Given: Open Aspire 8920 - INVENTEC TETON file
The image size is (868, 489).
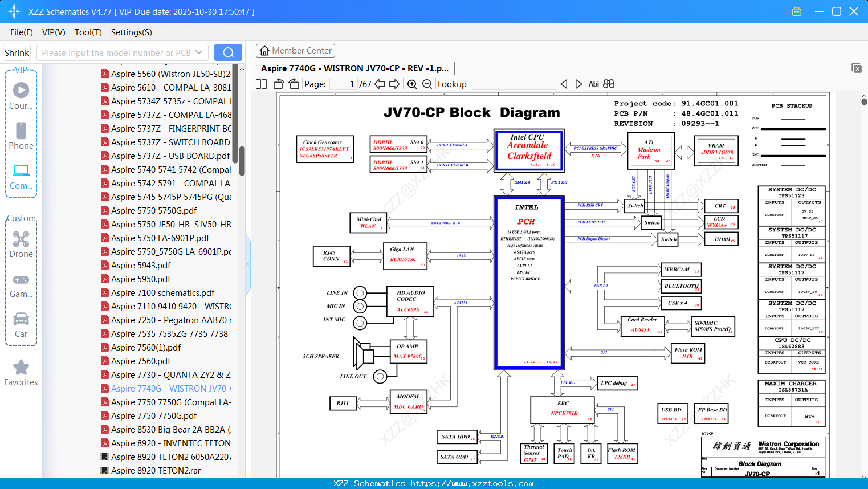Looking at the screenshot, I should click(171, 443).
